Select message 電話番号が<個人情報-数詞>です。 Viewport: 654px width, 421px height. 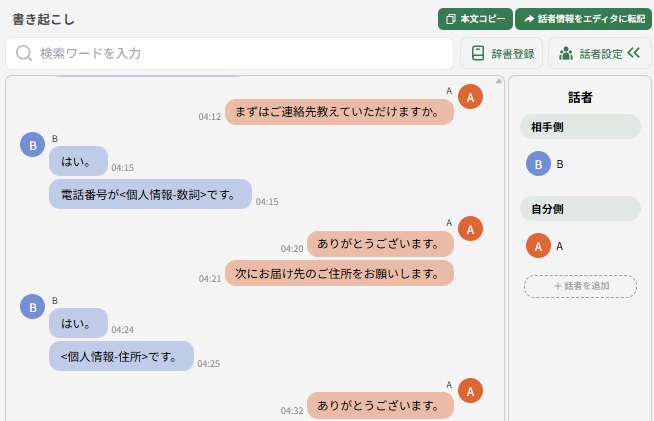click(x=150, y=194)
